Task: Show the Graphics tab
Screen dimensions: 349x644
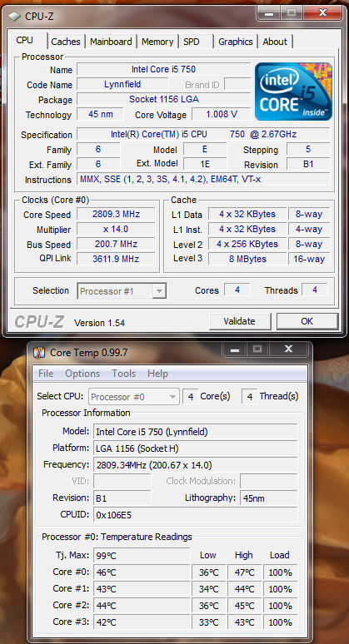Action: point(236,42)
